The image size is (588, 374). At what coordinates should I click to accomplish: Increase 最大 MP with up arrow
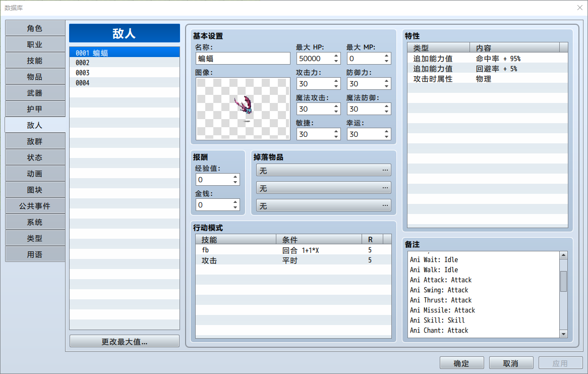[387, 56]
